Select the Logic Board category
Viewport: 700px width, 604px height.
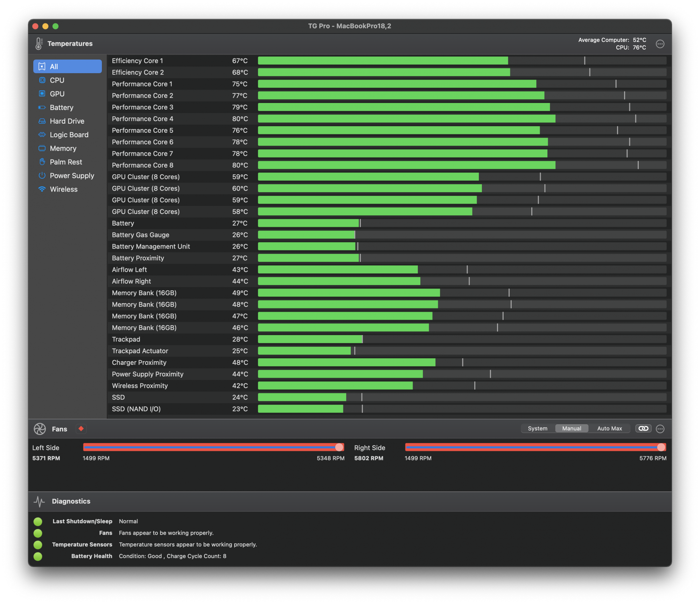tap(69, 135)
